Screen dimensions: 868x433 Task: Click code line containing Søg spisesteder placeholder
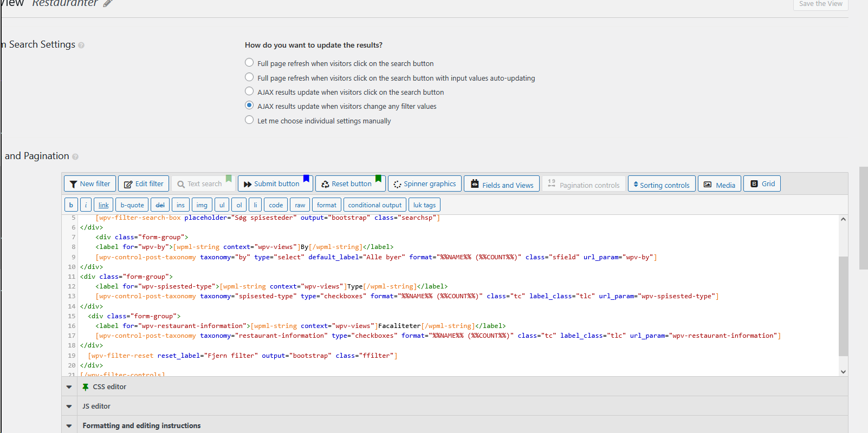[268, 218]
